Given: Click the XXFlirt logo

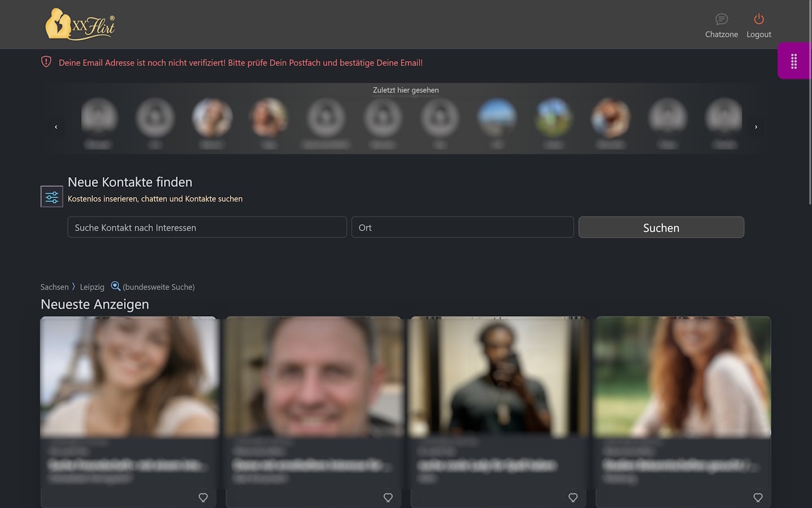Looking at the screenshot, I should pos(80,24).
